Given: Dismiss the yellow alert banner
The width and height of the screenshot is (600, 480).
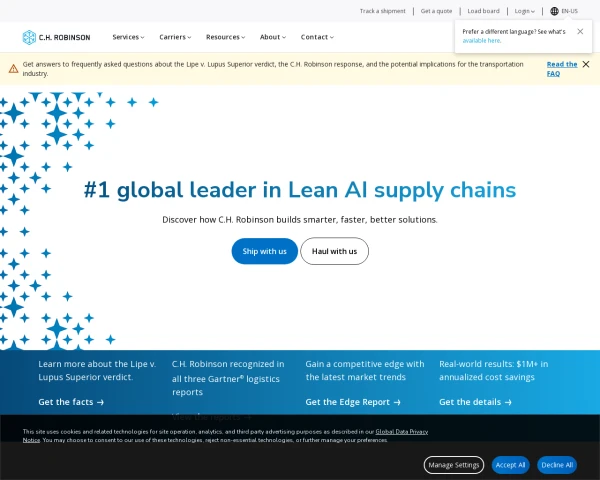Looking at the screenshot, I should [x=585, y=64].
